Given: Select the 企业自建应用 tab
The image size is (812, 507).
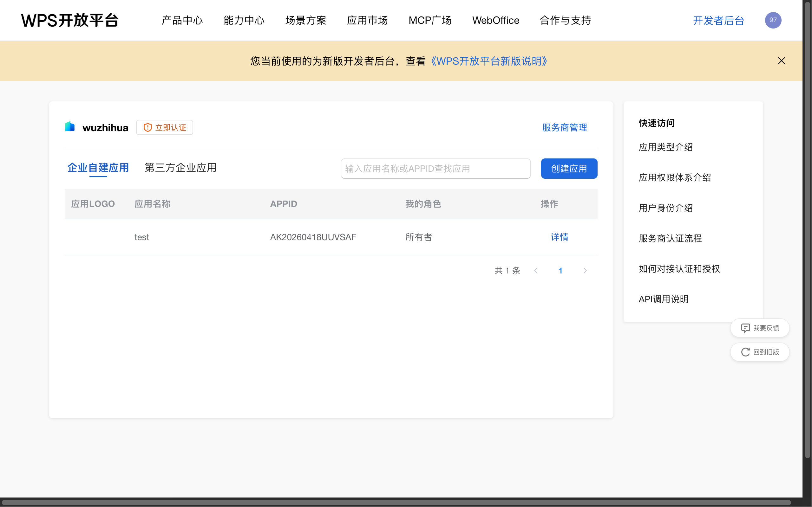Looking at the screenshot, I should click(x=98, y=167).
